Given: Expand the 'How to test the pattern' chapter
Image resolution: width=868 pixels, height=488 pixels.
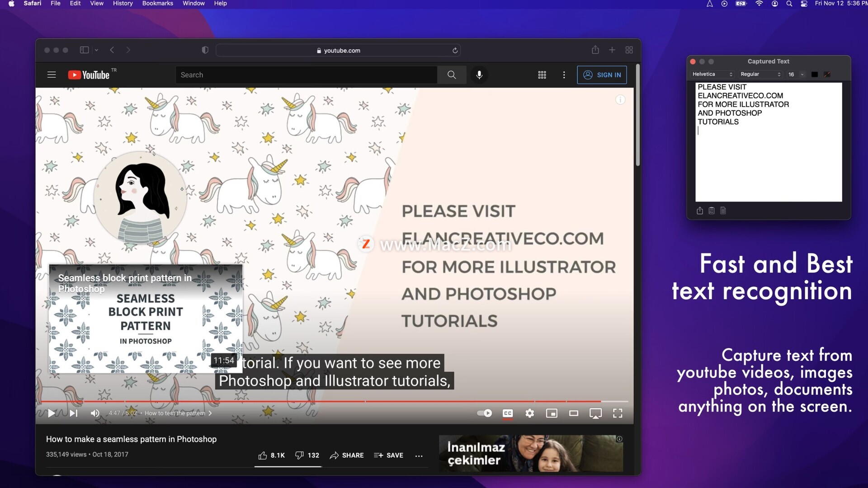Looking at the screenshot, I should (178, 413).
